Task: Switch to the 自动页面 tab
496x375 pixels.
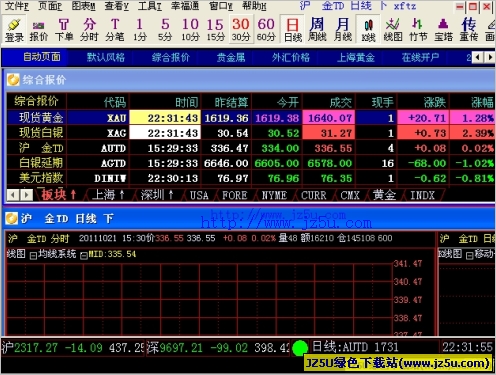Action: pos(42,57)
